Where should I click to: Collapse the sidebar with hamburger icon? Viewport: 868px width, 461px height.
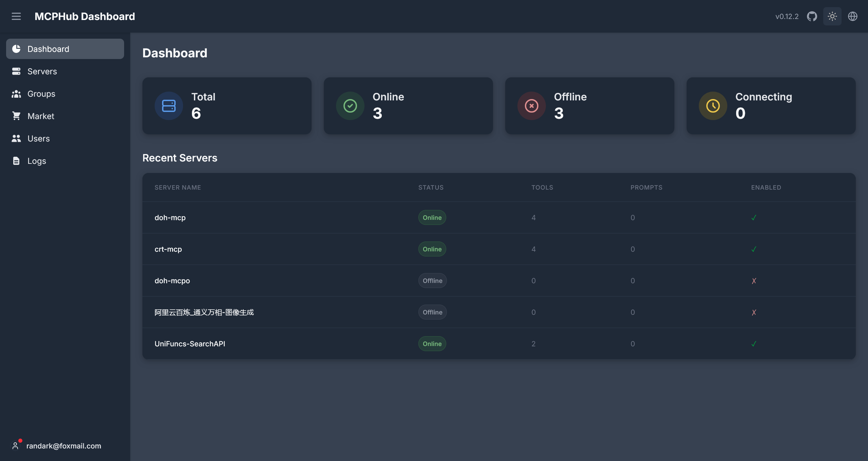click(x=16, y=16)
